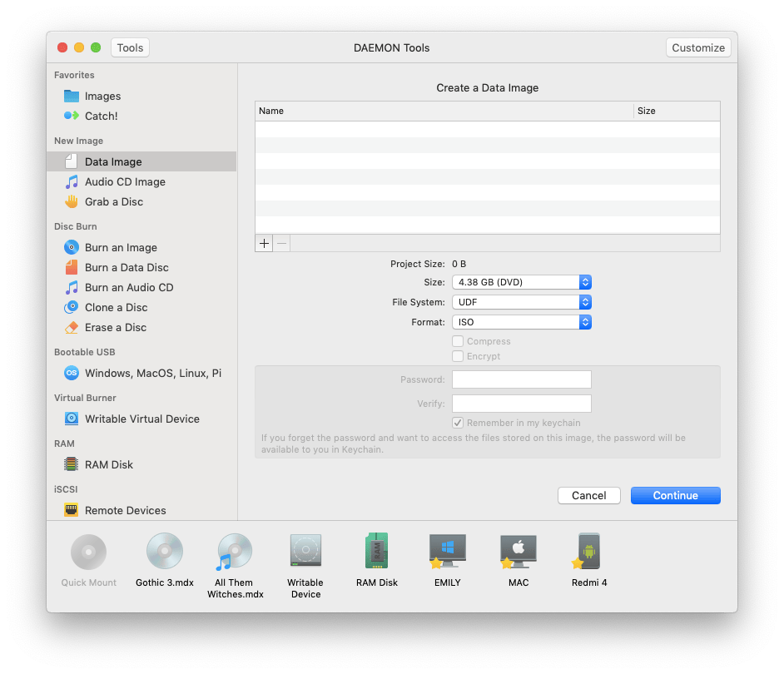Screen dimensions: 784x674
Task: Cancel the data image creation
Action: 588,495
